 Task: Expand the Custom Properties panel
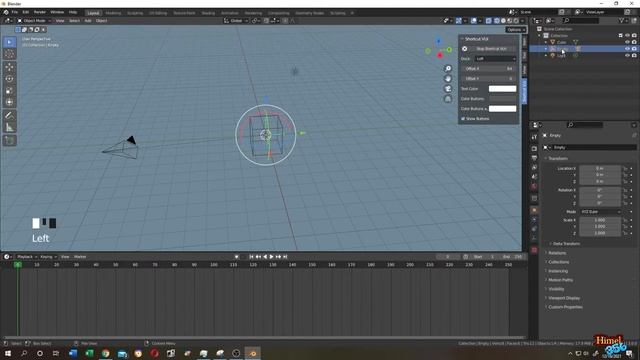click(x=565, y=307)
